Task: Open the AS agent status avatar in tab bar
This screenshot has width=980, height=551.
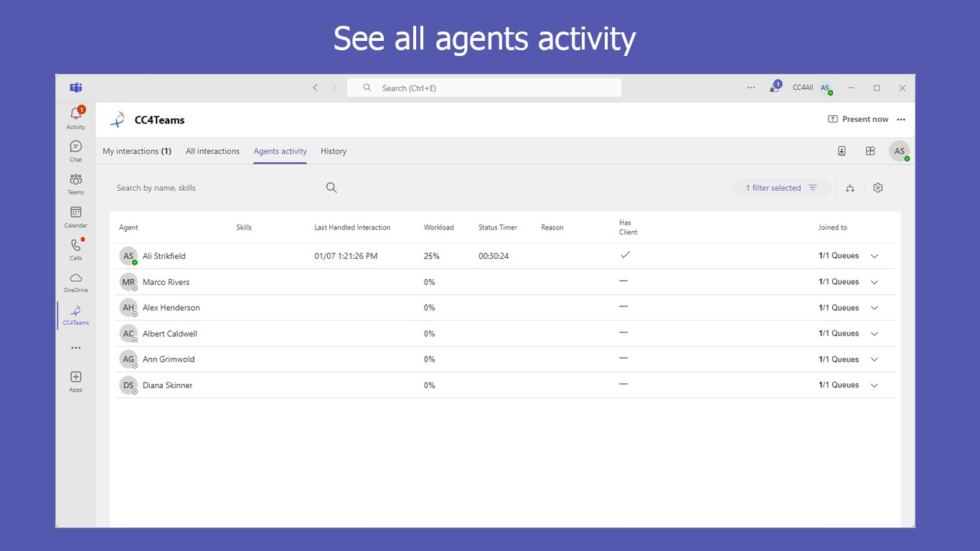Action: [x=900, y=151]
